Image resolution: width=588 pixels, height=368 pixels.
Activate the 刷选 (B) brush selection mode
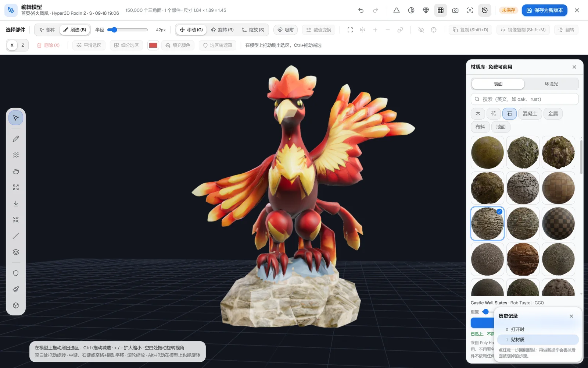(x=75, y=30)
